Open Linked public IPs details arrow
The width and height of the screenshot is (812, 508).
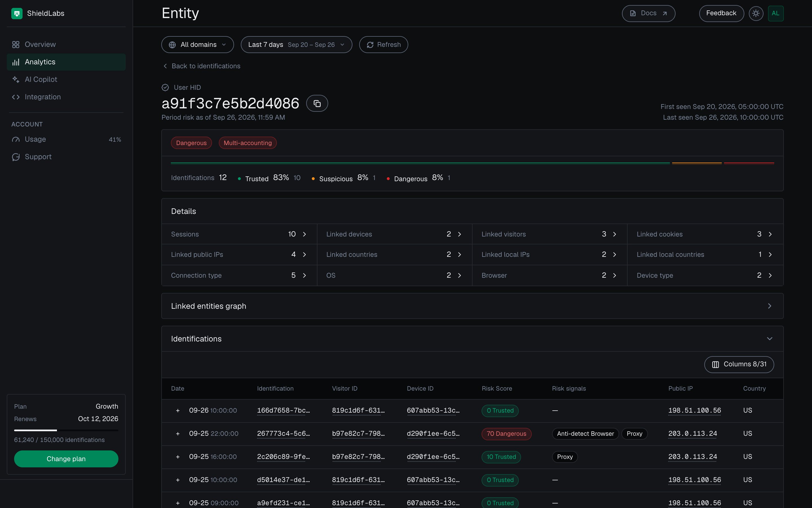point(304,255)
